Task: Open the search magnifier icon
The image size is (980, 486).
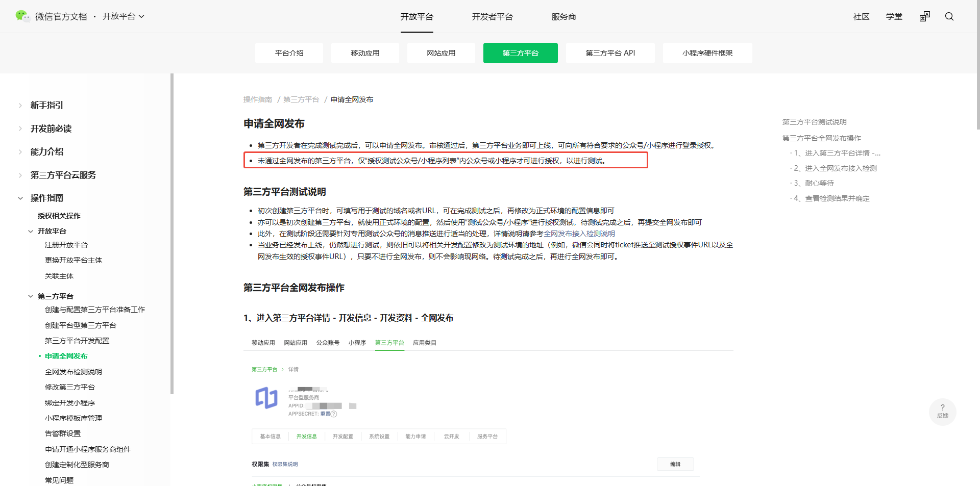Action: [949, 16]
